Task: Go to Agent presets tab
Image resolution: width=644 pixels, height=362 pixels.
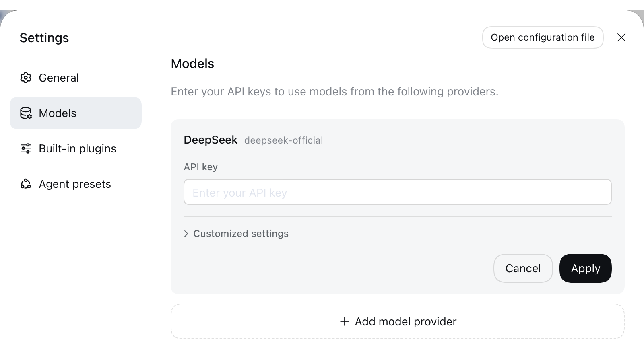Action: click(76, 184)
